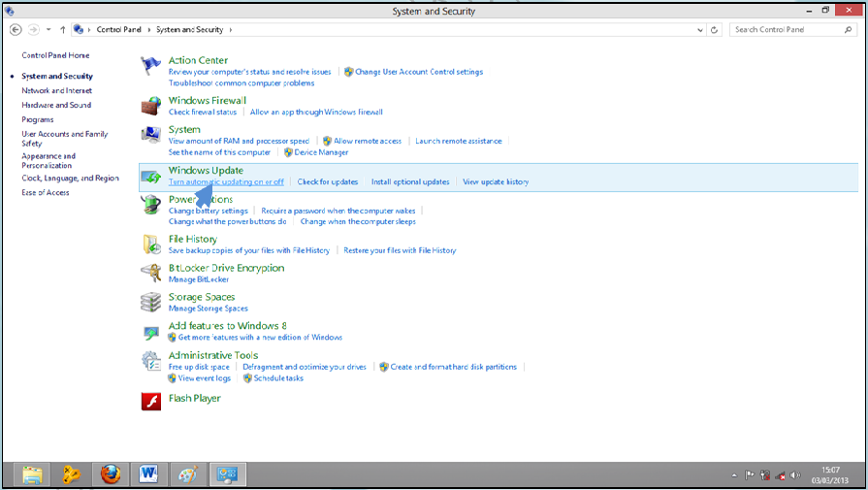Open the keys-icon app in taskbar
This screenshot has width=868, height=490.
(72, 474)
